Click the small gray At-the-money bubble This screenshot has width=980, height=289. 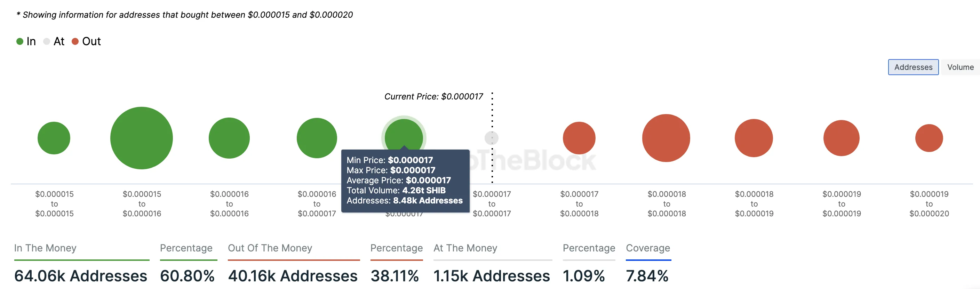[x=492, y=138]
